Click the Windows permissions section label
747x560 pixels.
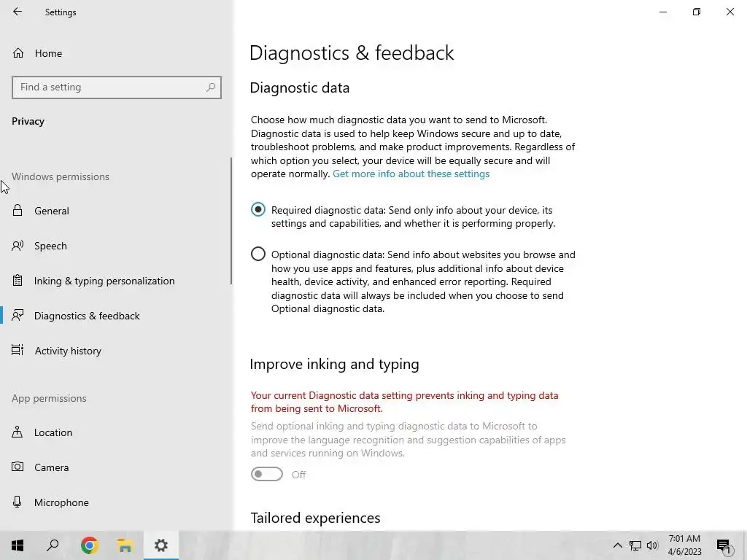61,176
